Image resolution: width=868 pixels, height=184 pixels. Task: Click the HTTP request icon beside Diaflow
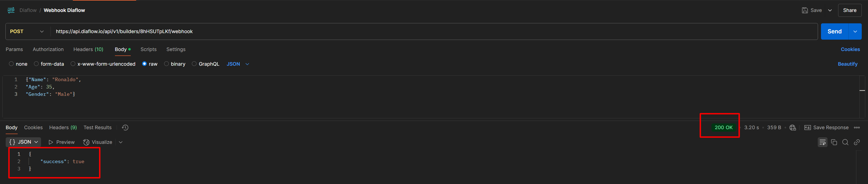click(11, 10)
